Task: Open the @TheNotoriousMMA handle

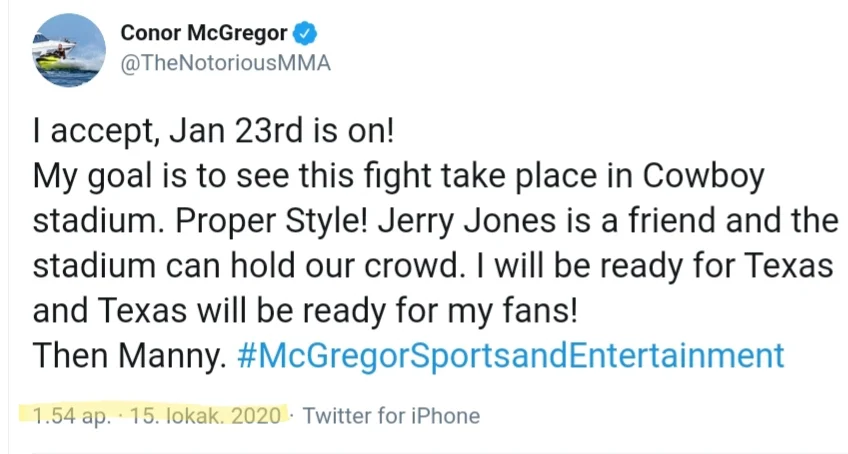Action: tap(225, 64)
